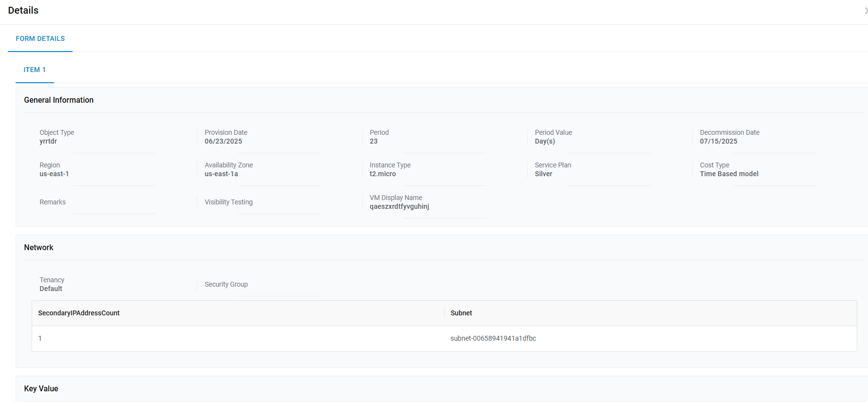
Task: Click the Security Group field
Action: pos(226,285)
